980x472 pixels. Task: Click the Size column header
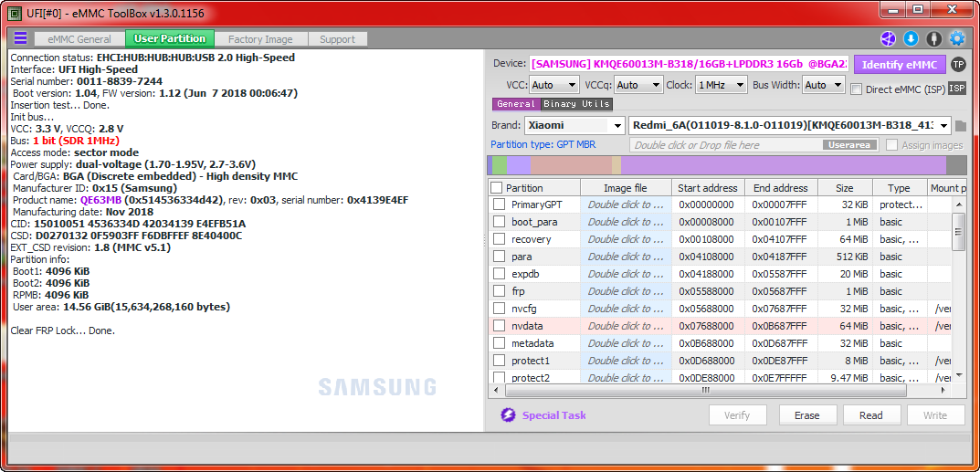pyautogui.click(x=845, y=188)
